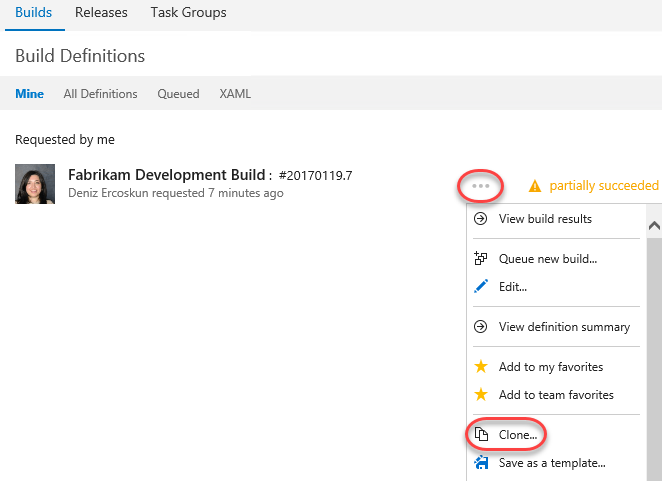The image size is (662, 481).
Task: Click the pencil Edit icon
Action: pyautogui.click(x=481, y=286)
